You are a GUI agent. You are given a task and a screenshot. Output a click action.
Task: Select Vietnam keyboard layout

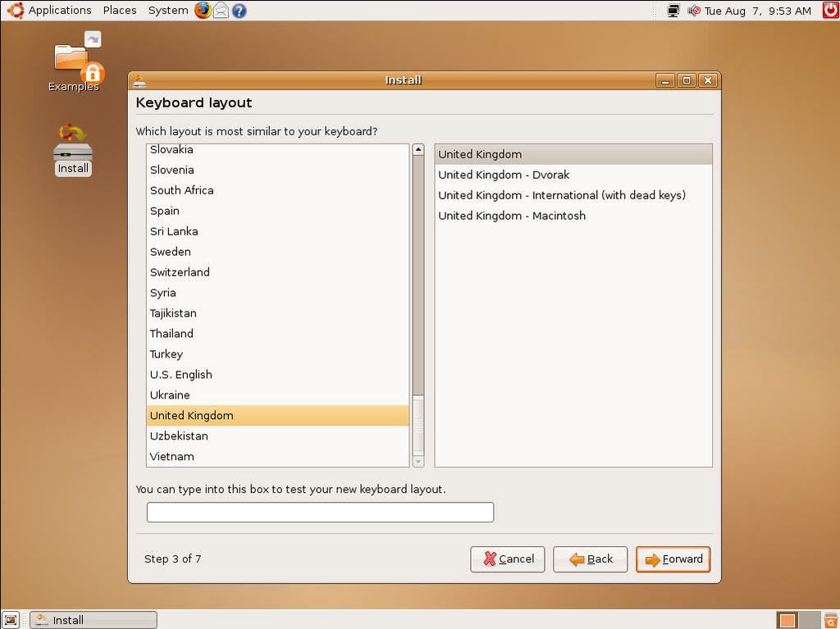(277, 456)
